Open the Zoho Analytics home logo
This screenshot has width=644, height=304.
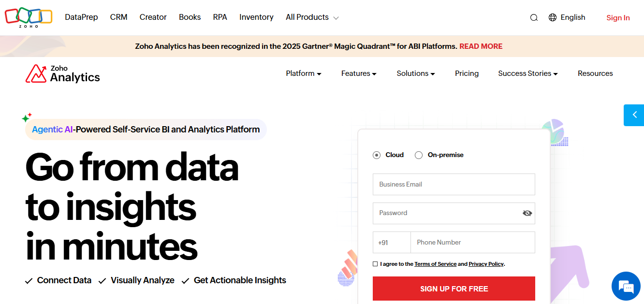pyautogui.click(x=62, y=73)
